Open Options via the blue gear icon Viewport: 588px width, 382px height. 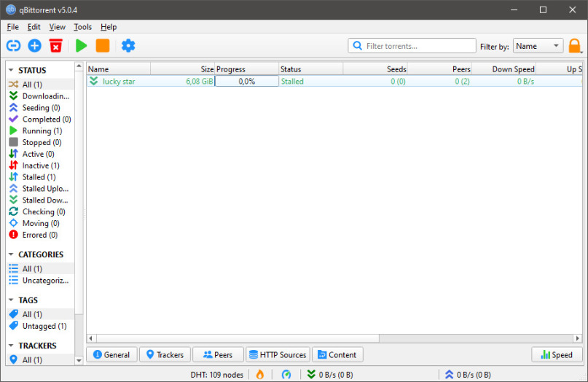tap(128, 46)
